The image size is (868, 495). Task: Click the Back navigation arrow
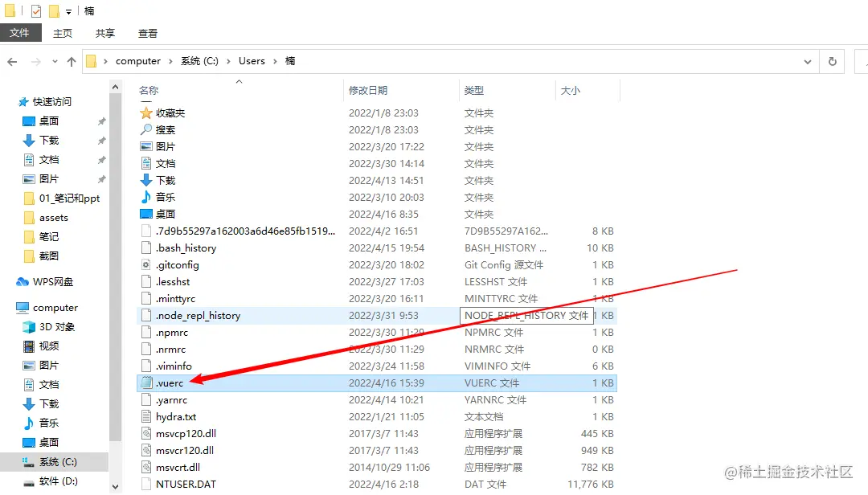coord(12,61)
